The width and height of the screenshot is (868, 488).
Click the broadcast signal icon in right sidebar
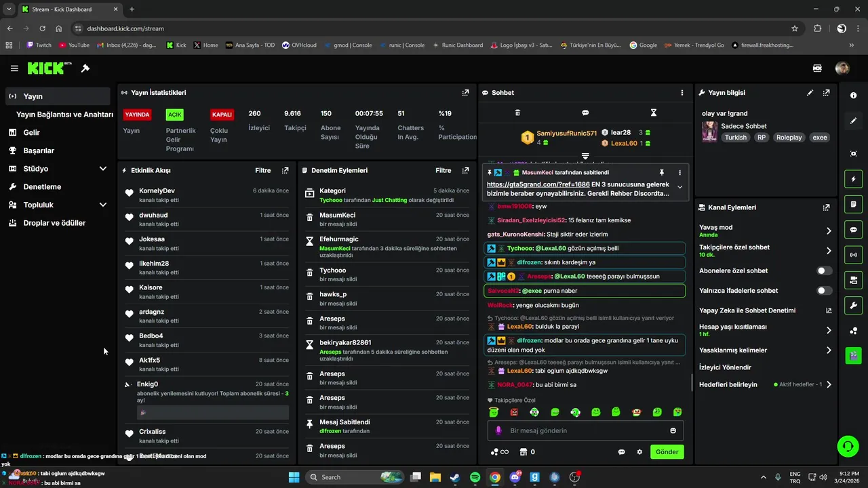(853, 255)
